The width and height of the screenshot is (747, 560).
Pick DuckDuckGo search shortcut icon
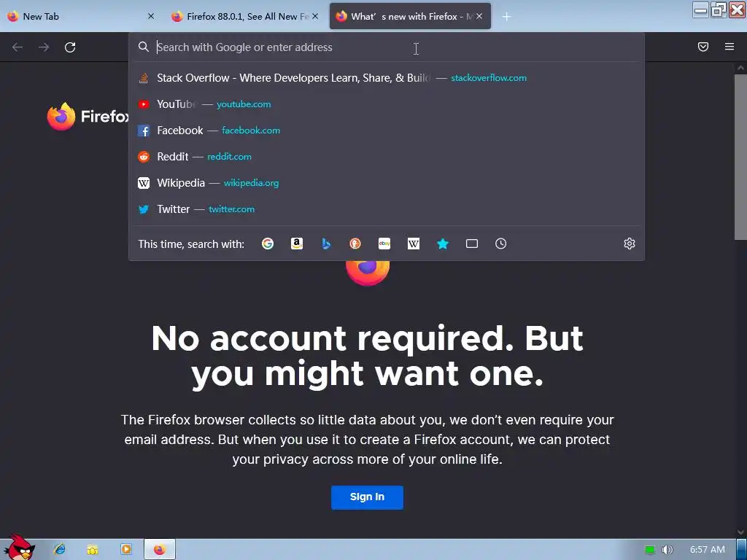click(355, 244)
